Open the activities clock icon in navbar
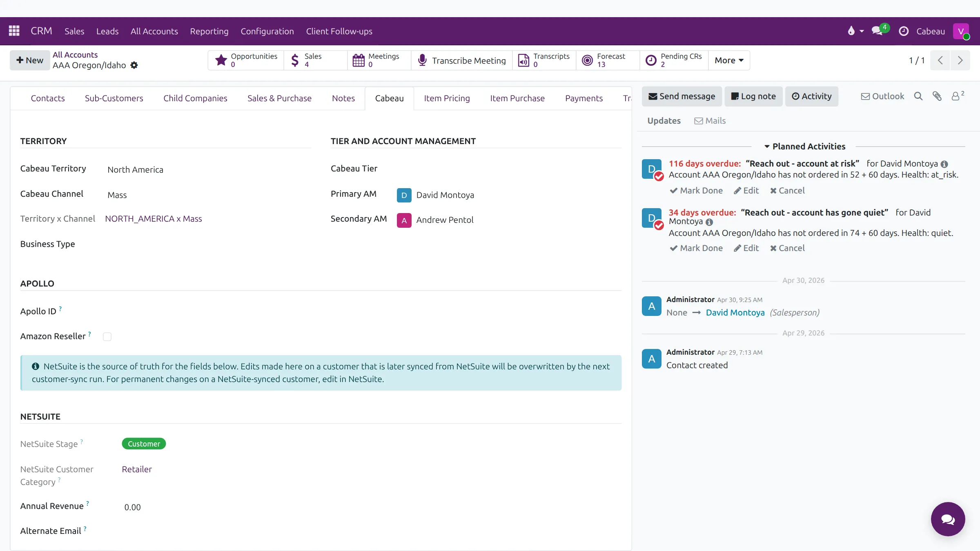980x551 pixels. click(x=904, y=31)
